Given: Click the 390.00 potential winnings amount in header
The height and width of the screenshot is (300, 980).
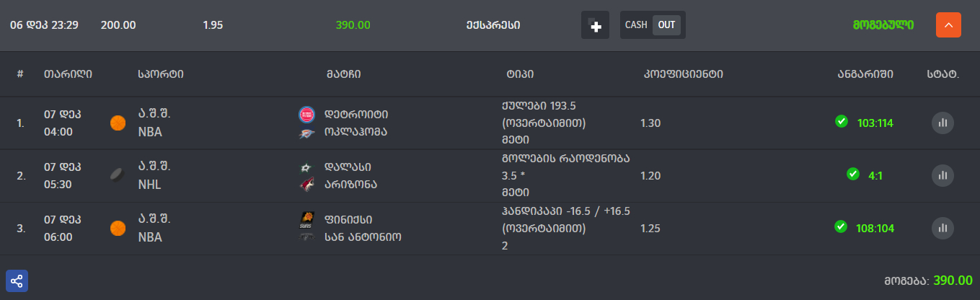Looking at the screenshot, I should coord(353,25).
